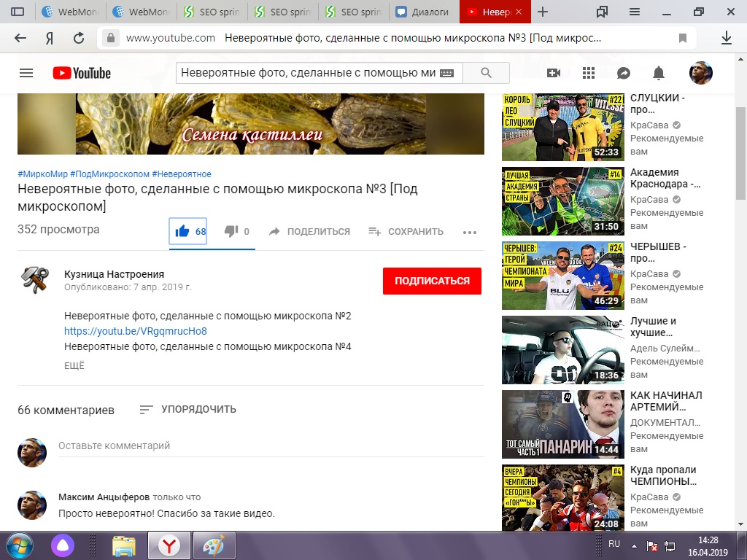The height and width of the screenshot is (560, 747).
Task: Open the Paint taskbar icon
Action: coord(214,545)
